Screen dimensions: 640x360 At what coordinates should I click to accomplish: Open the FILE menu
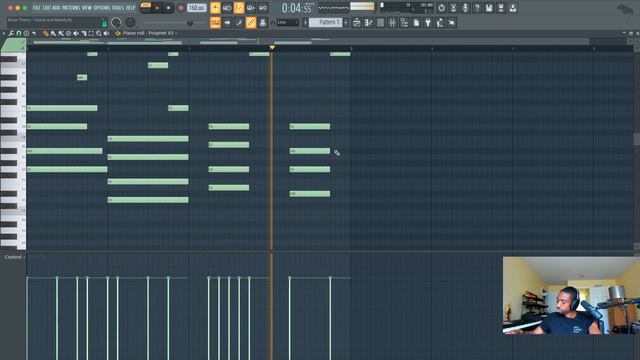36,8
